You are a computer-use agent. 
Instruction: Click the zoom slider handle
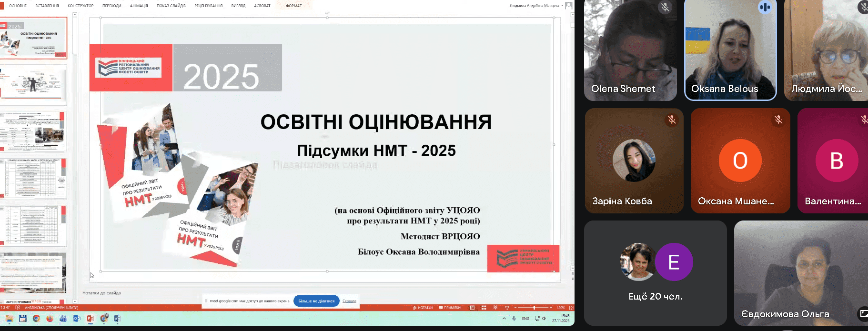pyautogui.click(x=534, y=308)
